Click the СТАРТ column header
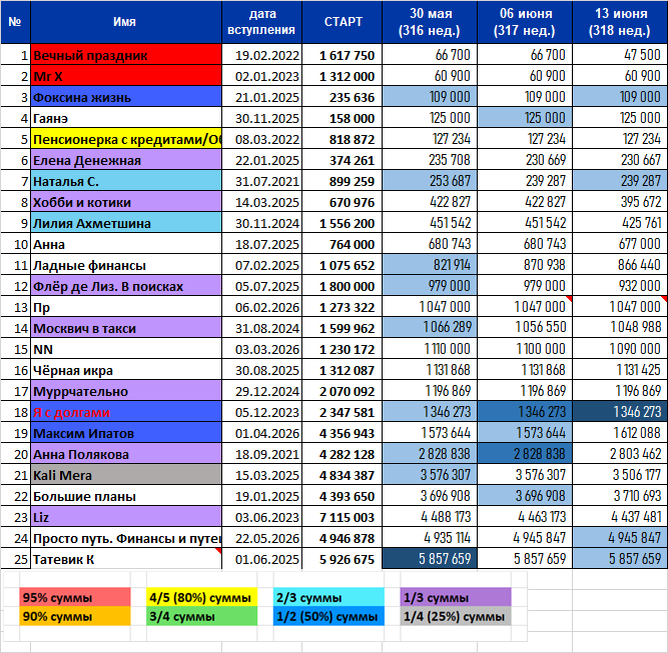 tap(343, 22)
